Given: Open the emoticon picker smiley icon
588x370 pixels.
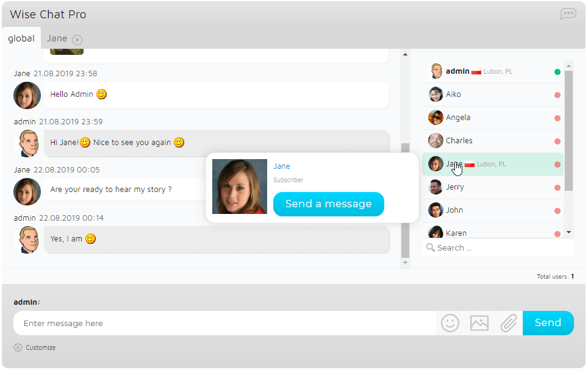Looking at the screenshot, I should 450,323.
